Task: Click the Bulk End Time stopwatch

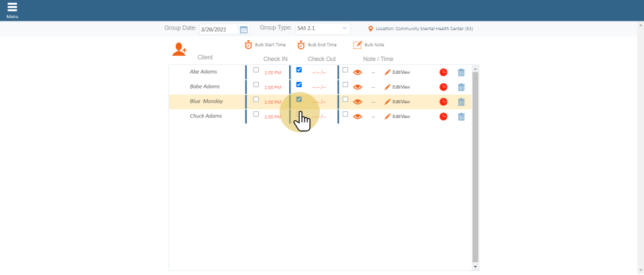Action: [301, 45]
